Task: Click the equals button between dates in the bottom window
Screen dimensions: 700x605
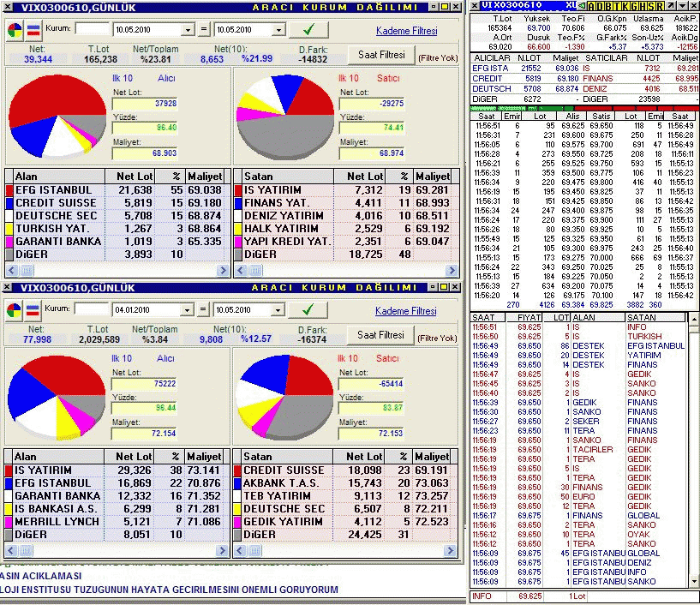Action: (203, 310)
